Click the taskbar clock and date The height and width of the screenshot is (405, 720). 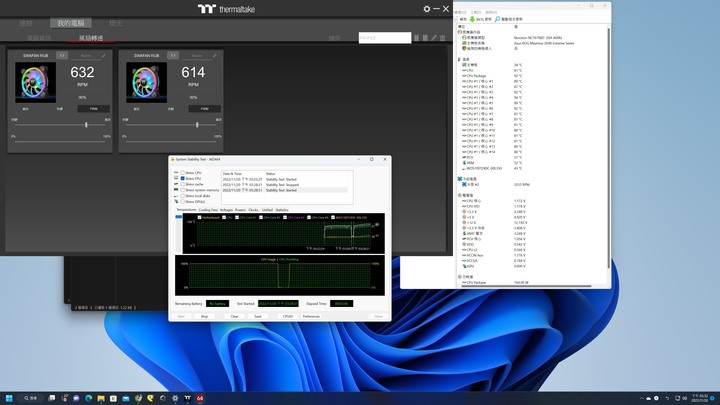pyautogui.click(x=700, y=398)
